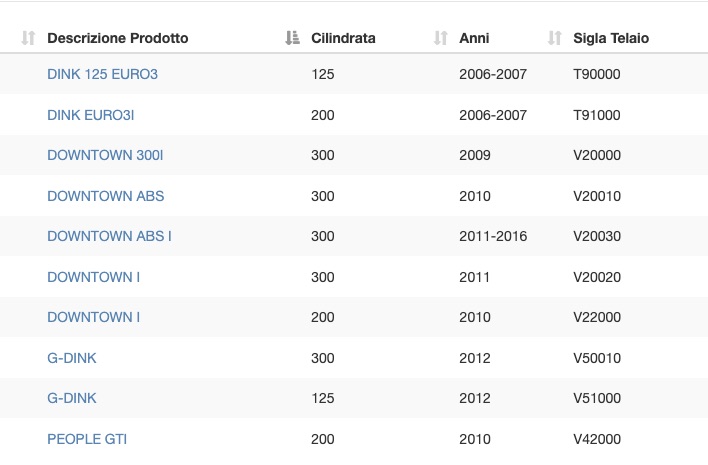This screenshot has height=465, width=708.
Task: Click sort arrows icon beside Anni header
Action: pos(440,38)
